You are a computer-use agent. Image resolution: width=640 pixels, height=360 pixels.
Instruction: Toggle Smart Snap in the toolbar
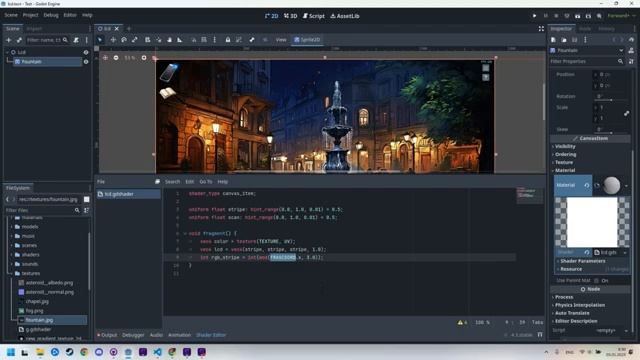click(194, 40)
